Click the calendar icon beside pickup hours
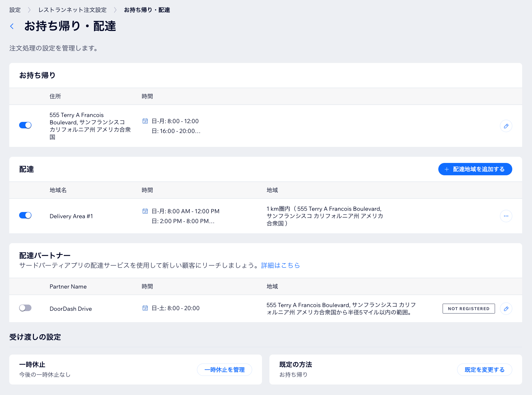 coord(145,121)
